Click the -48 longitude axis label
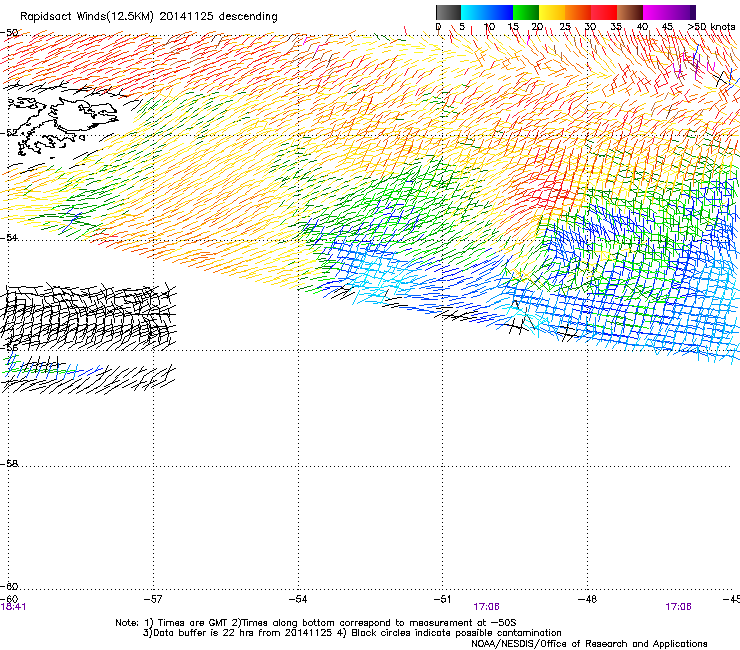This screenshot has height=650, width=740. 587,599
